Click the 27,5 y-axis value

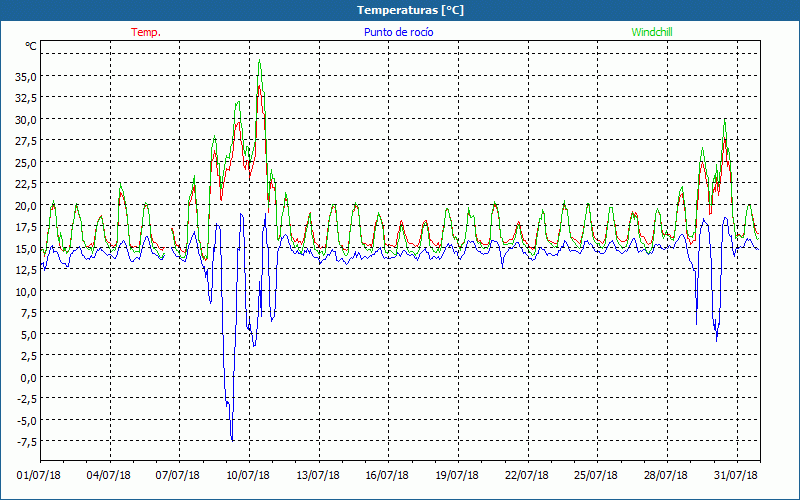coord(26,141)
